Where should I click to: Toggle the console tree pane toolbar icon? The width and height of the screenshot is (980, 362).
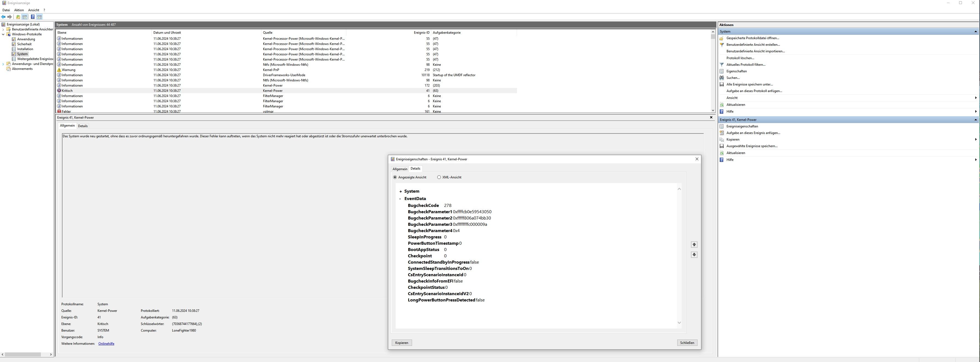tap(25, 17)
